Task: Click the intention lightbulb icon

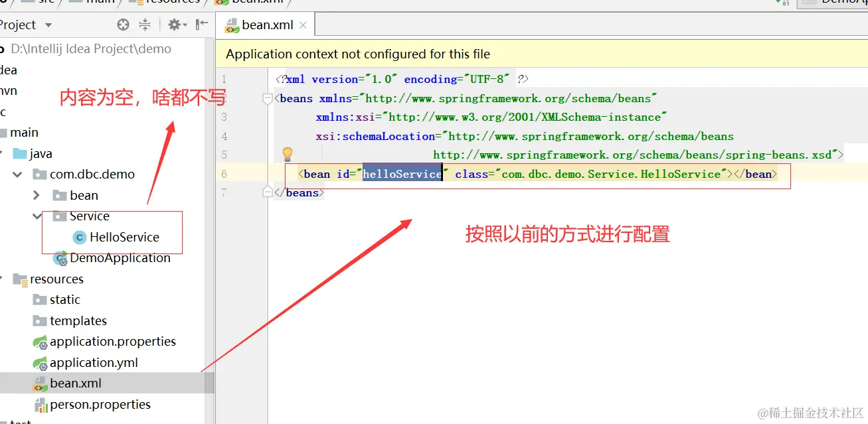Action: point(288,154)
